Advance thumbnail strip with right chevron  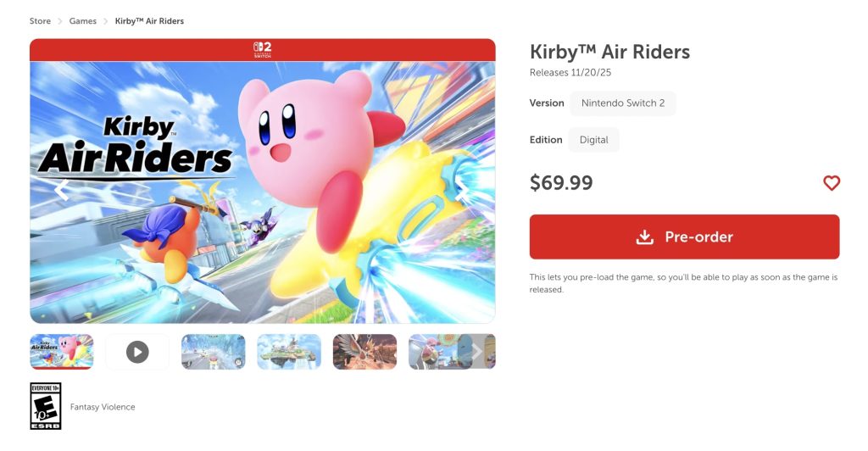click(x=477, y=352)
